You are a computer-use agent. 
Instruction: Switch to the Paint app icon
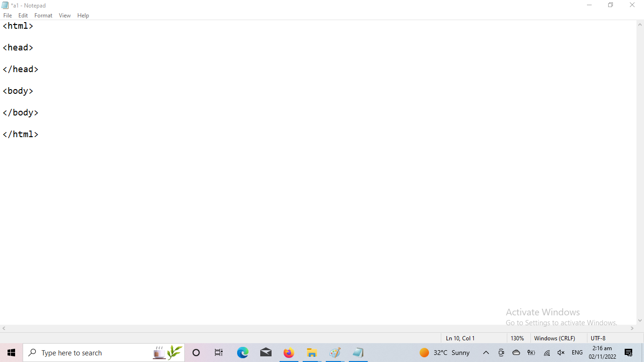click(x=335, y=353)
